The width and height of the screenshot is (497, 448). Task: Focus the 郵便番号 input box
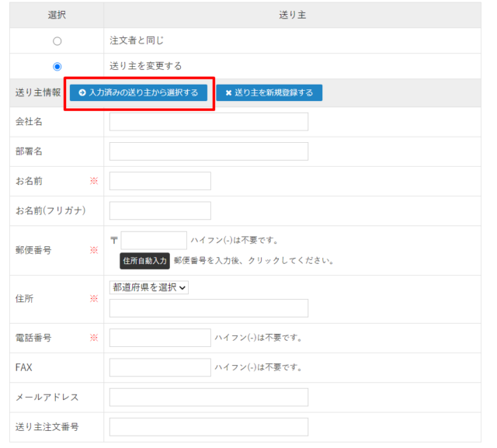154,241
